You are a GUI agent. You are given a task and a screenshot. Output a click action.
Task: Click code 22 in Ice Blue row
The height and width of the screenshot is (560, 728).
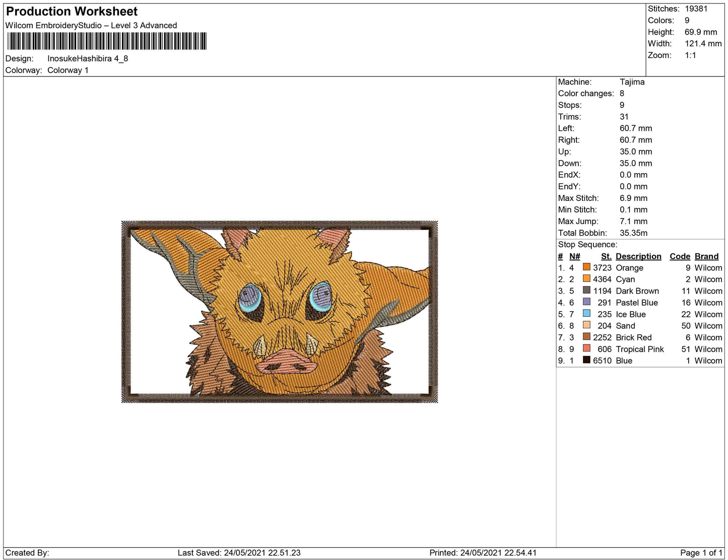[686, 314]
